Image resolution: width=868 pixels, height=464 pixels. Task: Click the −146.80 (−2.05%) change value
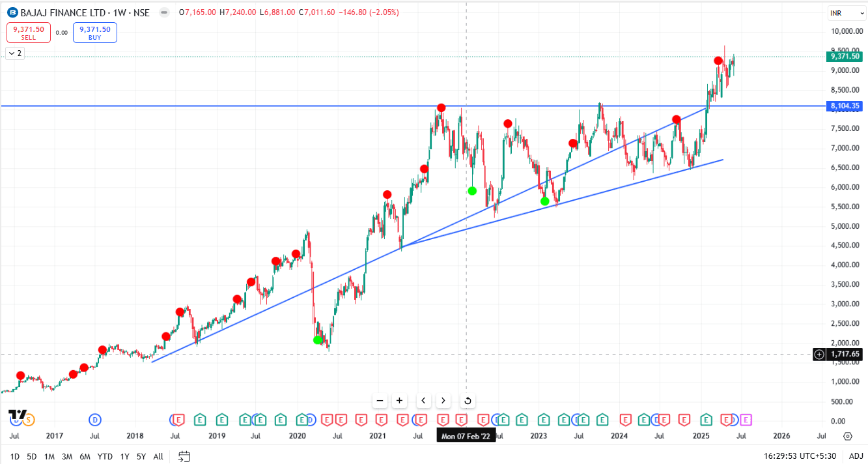coord(369,12)
